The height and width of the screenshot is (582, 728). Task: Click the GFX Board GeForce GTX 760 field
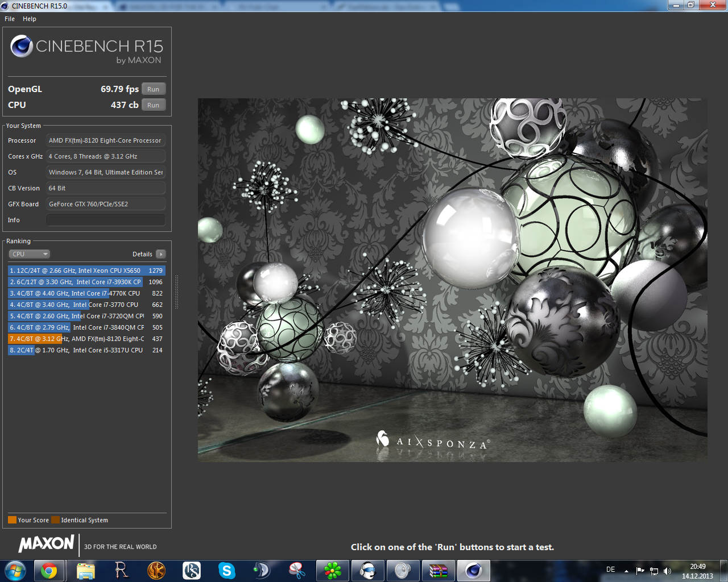(106, 204)
